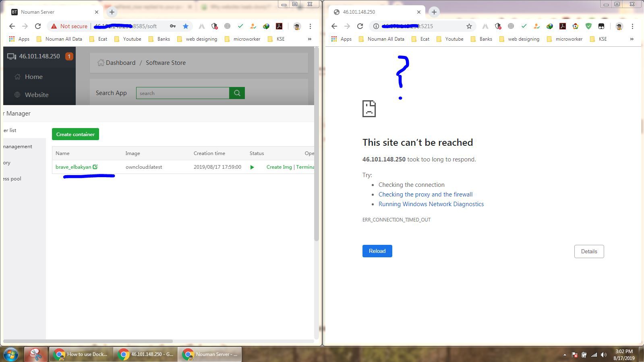Open the green shield checkmark extension in error window
Screen dimensions: 644x362
588,26
